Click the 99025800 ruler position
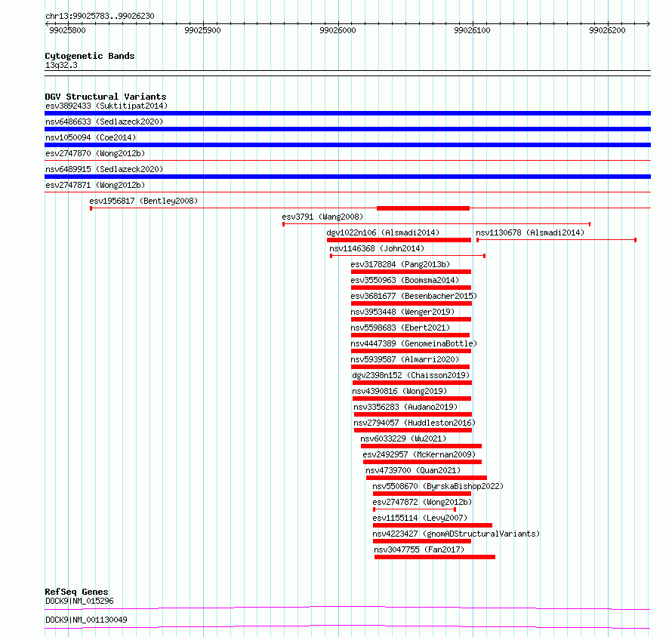Screen dimensions: 672x637 tap(67, 30)
